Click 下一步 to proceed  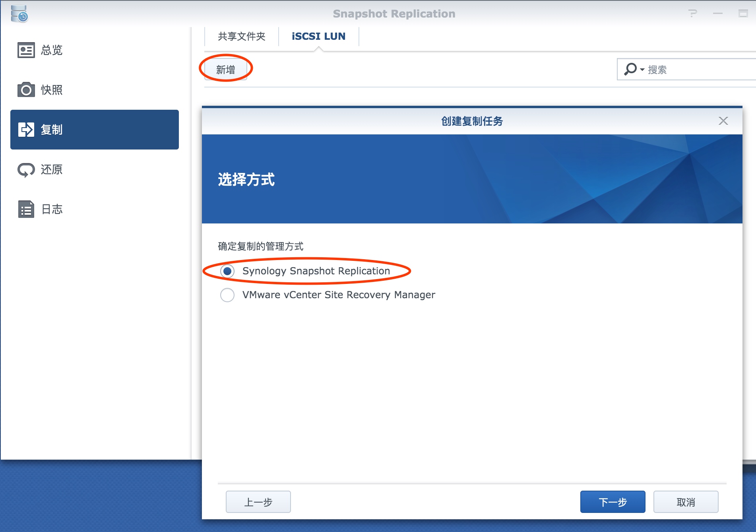pos(613,502)
